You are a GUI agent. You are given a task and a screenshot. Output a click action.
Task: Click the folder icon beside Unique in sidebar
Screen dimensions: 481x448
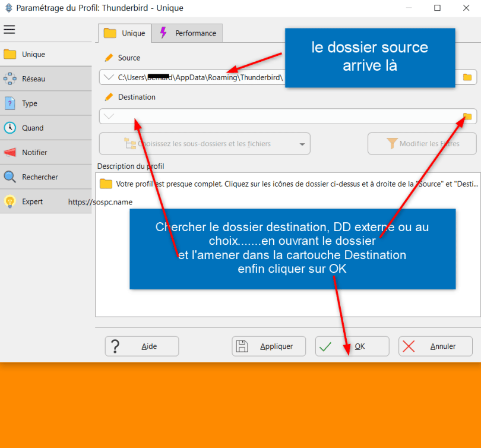tap(10, 54)
